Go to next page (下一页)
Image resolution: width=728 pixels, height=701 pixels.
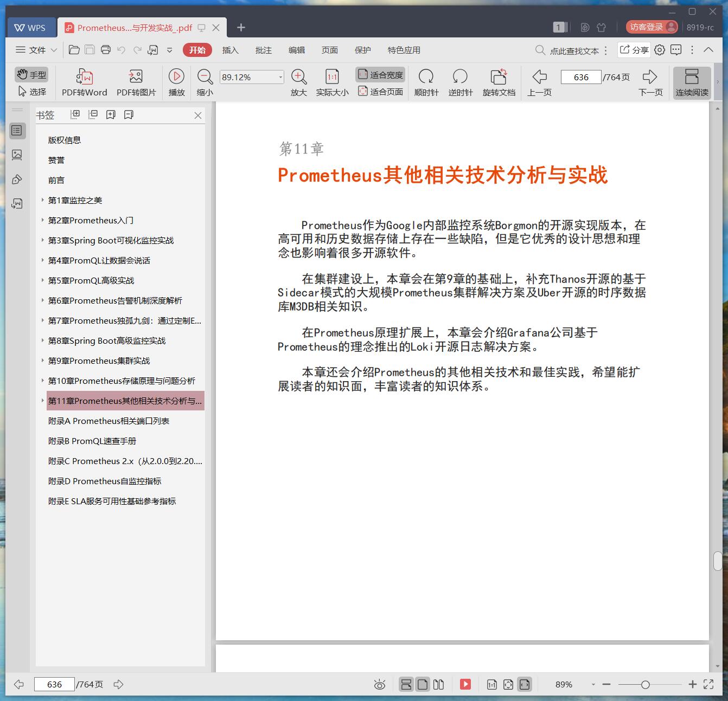click(x=650, y=82)
